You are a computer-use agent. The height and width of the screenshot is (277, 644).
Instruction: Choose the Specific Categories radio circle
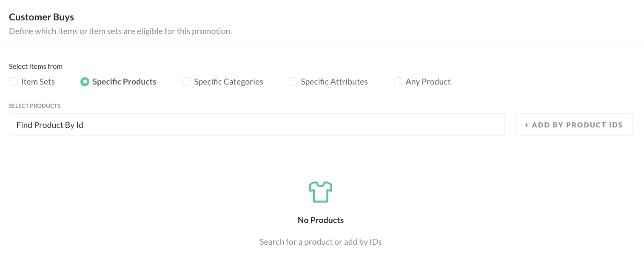coord(186,82)
